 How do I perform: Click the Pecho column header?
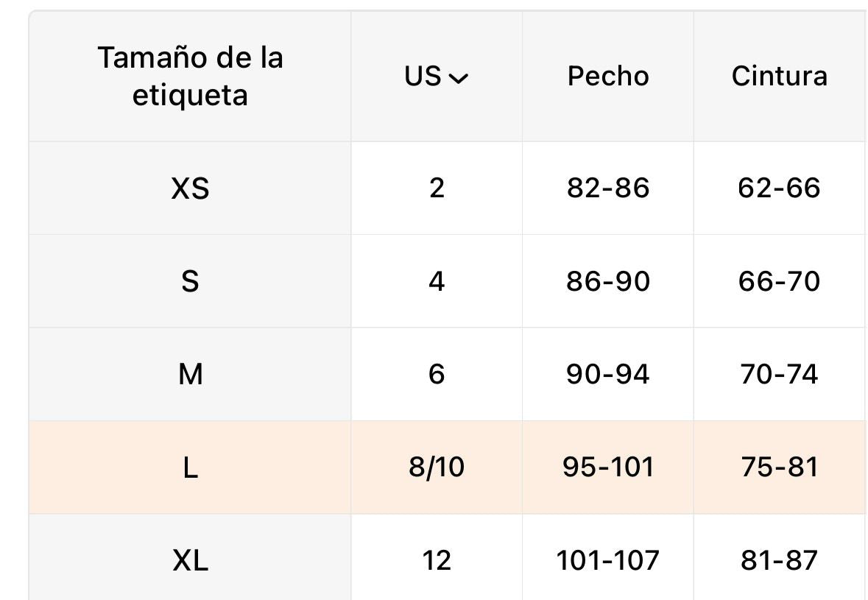pos(608,77)
